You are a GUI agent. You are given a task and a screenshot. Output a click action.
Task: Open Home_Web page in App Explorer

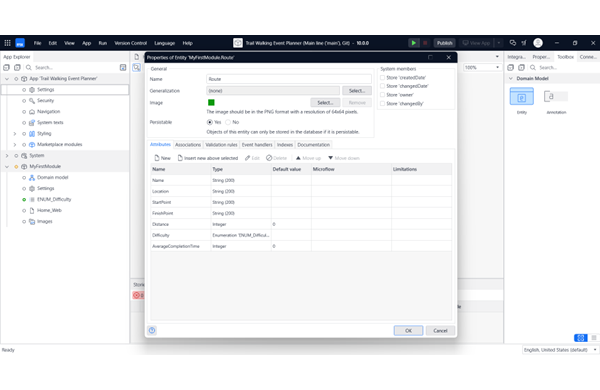click(49, 211)
